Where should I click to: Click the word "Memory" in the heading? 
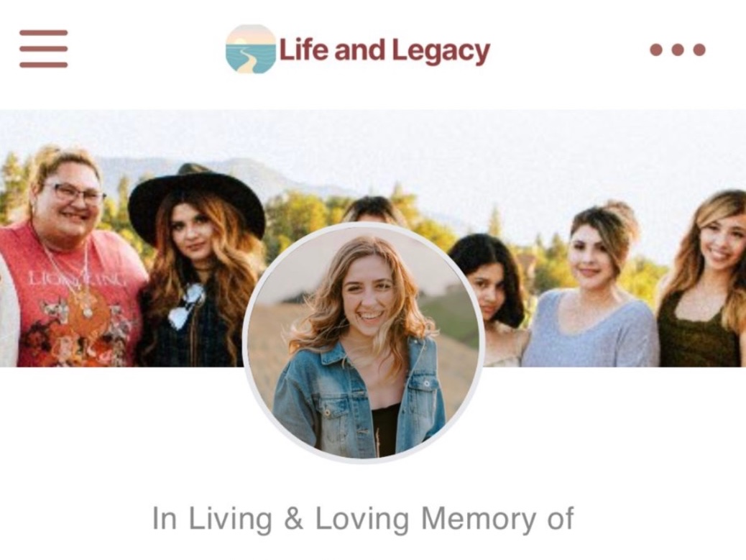click(478, 520)
